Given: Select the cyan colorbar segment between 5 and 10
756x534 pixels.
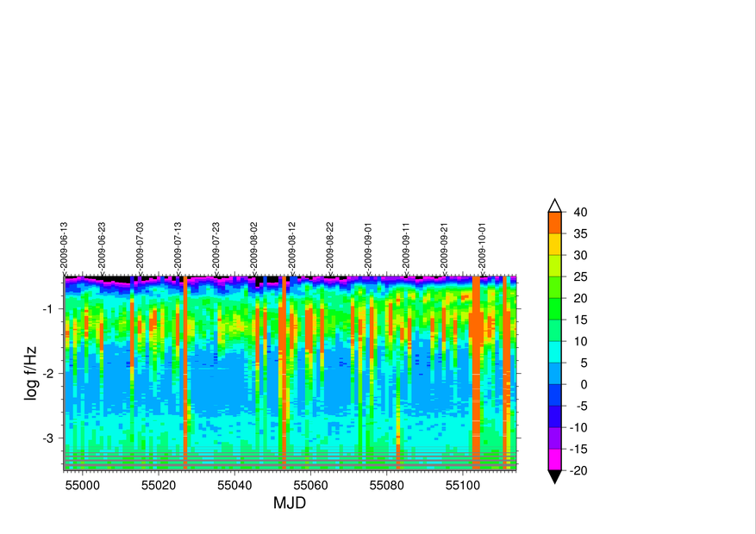Looking at the screenshot, I should [555, 352].
